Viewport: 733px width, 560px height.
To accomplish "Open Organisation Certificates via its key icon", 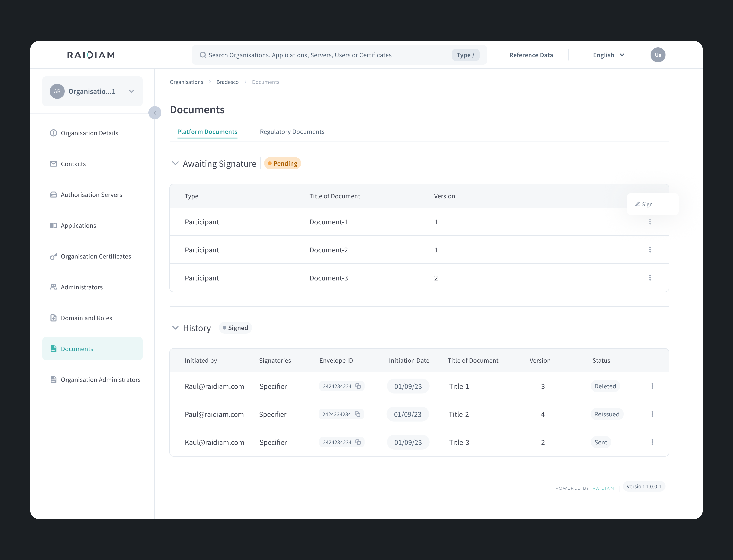I will coord(53,256).
